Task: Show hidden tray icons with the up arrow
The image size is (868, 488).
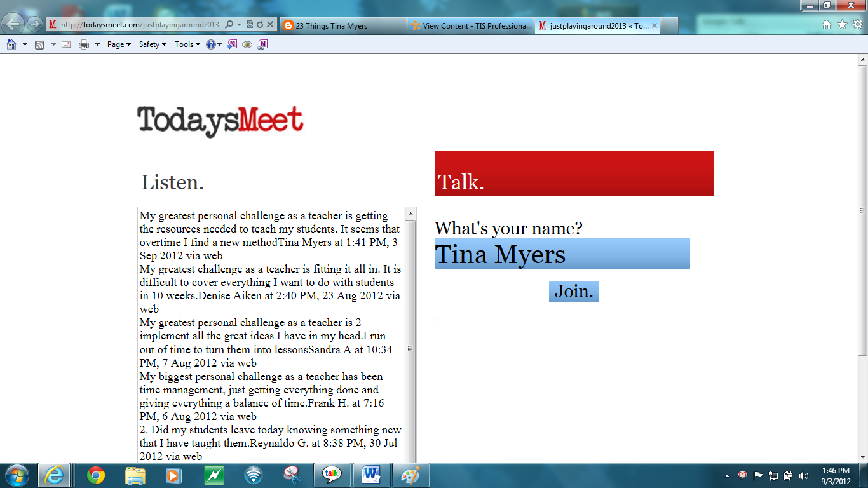Action: pos(727,476)
